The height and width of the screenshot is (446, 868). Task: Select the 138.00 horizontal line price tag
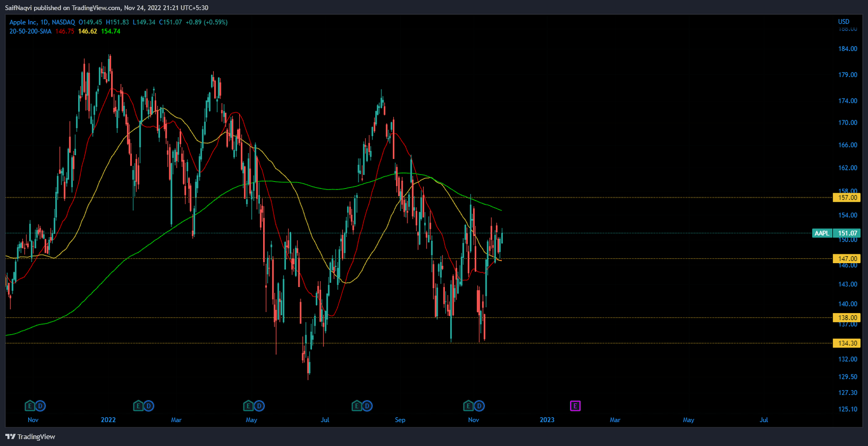pyautogui.click(x=847, y=318)
